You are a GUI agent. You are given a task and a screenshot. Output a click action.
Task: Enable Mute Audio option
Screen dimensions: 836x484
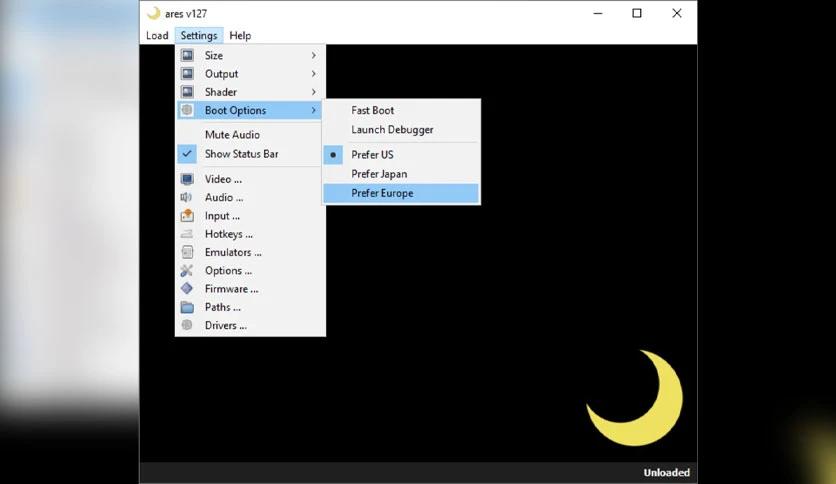click(232, 135)
